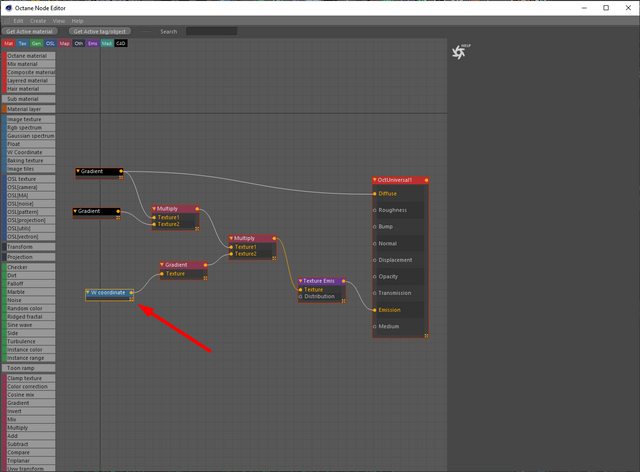Toggle the Gen node filter

click(x=36, y=43)
